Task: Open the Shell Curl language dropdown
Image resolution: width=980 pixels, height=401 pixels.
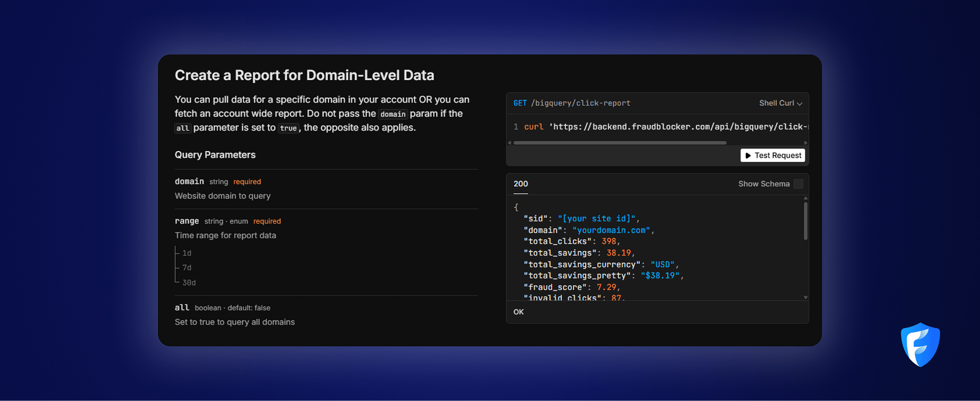Action: point(780,103)
